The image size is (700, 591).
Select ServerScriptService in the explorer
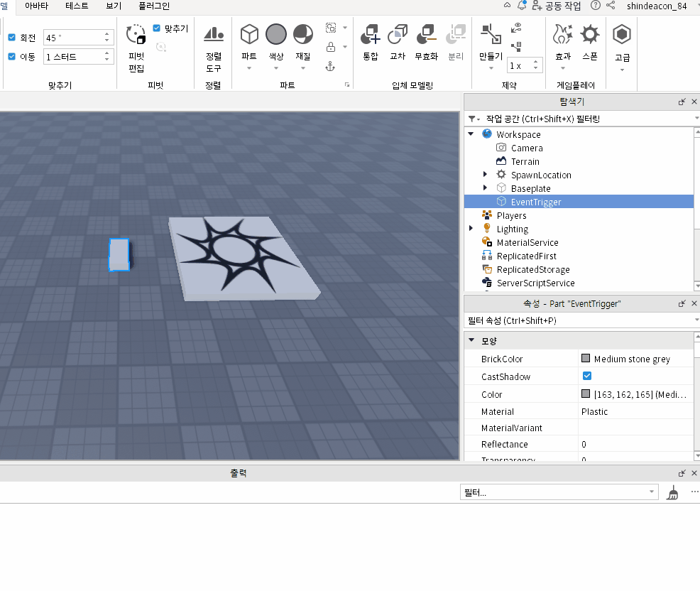[x=536, y=283]
